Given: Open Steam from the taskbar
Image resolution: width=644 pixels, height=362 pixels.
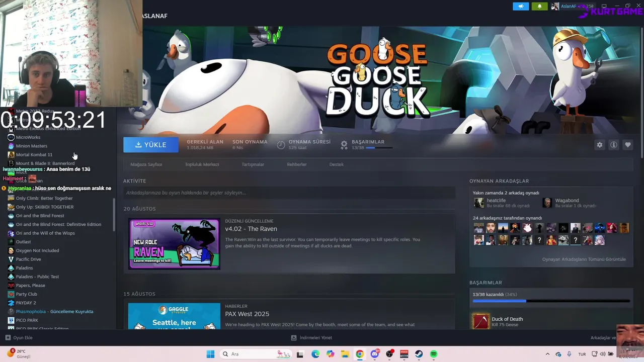Looking at the screenshot, I should coord(419,354).
